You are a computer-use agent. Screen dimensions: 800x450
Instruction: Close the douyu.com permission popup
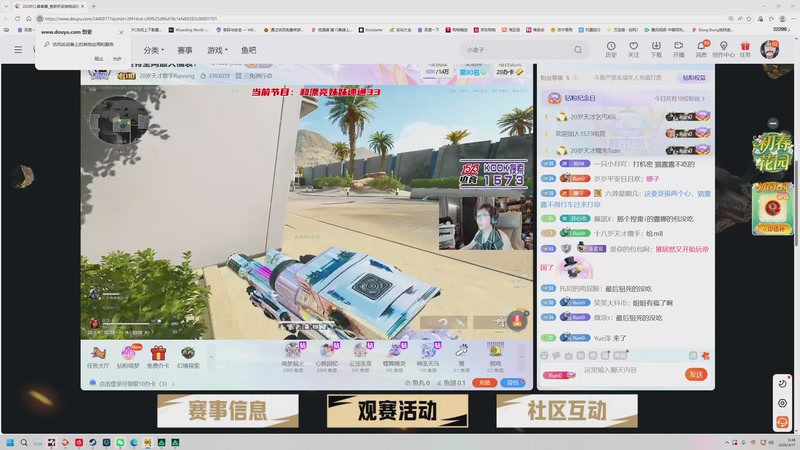tap(121, 32)
